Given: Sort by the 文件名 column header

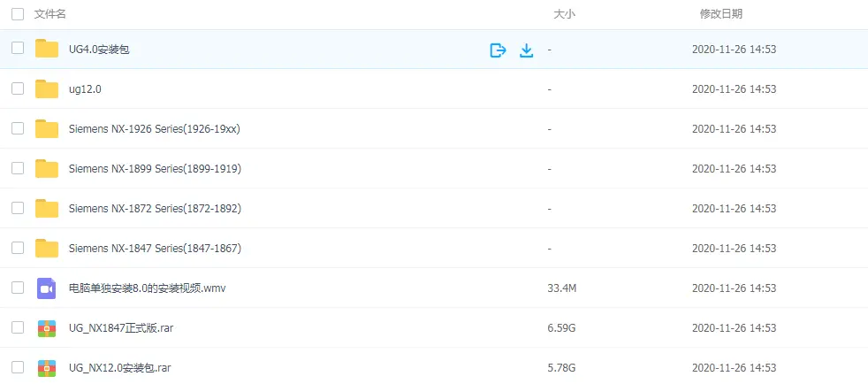Looking at the screenshot, I should (x=49, y=14).
